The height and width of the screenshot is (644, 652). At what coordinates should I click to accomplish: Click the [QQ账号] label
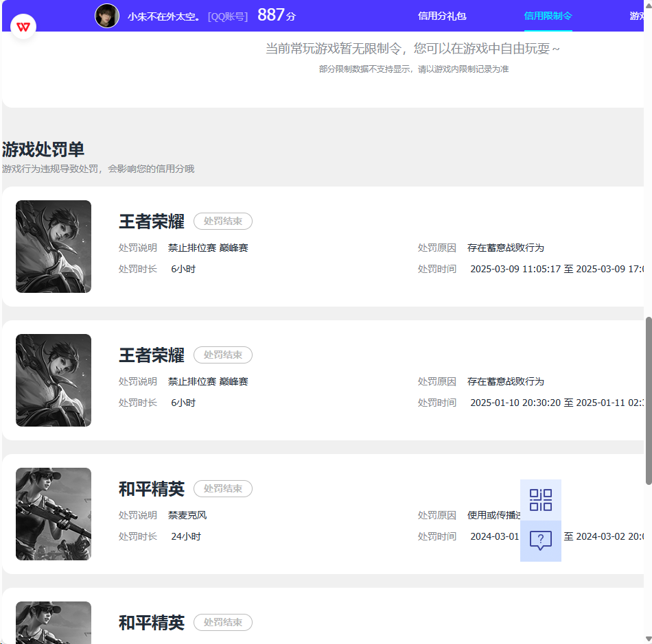click(x=228, y=16)
